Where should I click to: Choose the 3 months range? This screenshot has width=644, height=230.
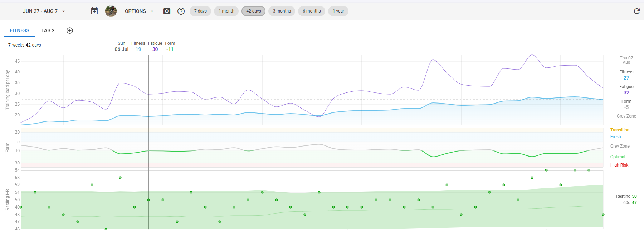[282, 11]
